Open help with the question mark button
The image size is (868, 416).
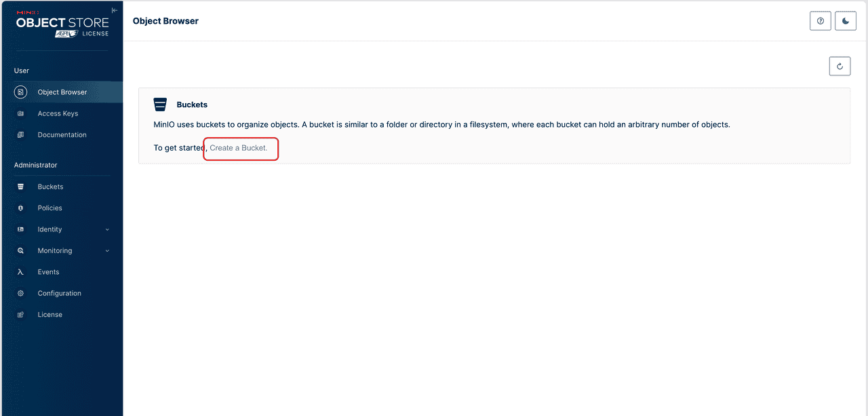coord(821,21)
